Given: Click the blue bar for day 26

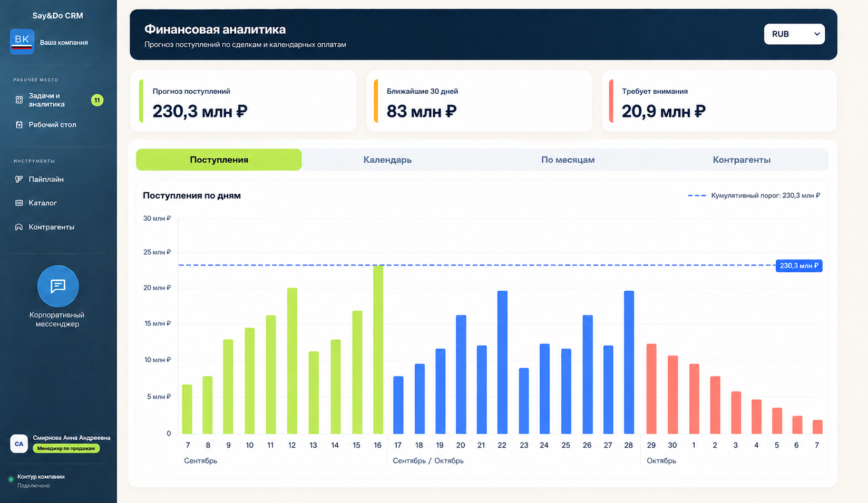Looking at the screenshot, I should [x=588, y=374].
